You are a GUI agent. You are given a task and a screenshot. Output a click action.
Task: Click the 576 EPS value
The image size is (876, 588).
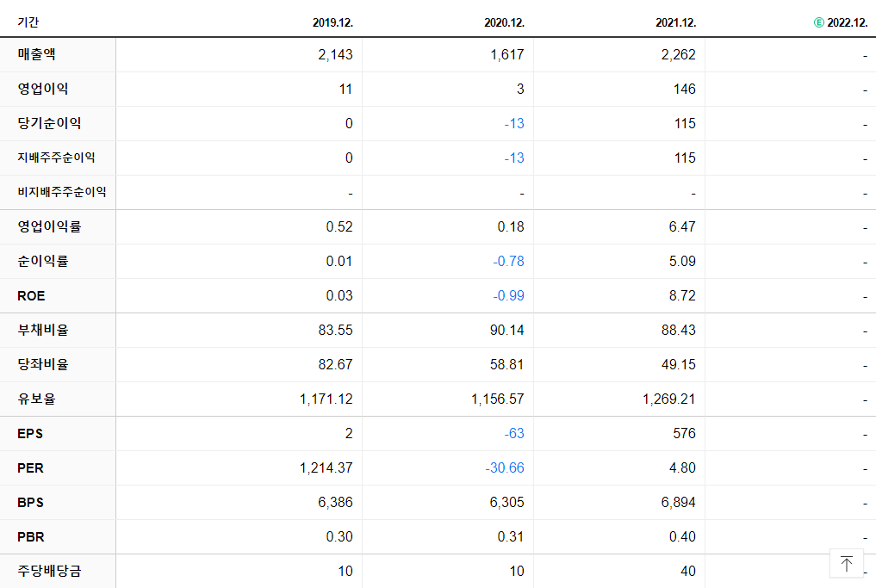(x=685, y=434)
